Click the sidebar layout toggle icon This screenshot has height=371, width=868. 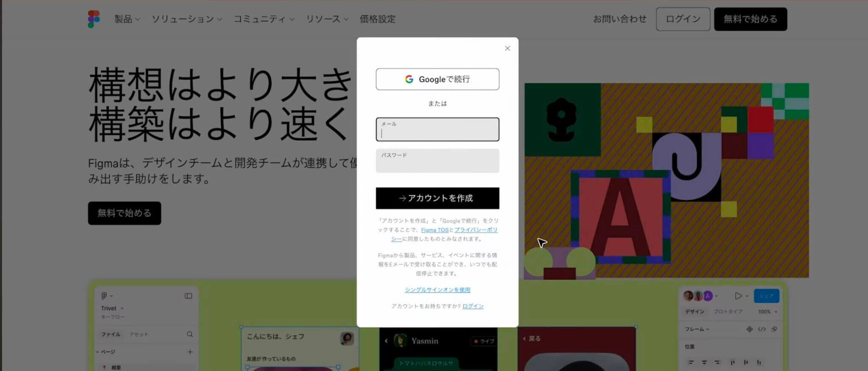click(x=188, y=296)
